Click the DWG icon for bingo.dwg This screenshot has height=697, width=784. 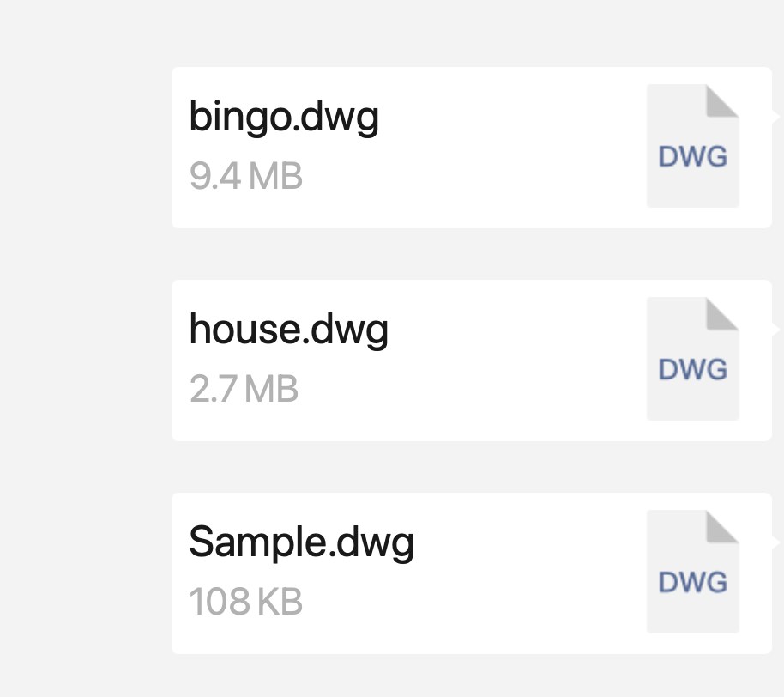[x=692, y=142]
